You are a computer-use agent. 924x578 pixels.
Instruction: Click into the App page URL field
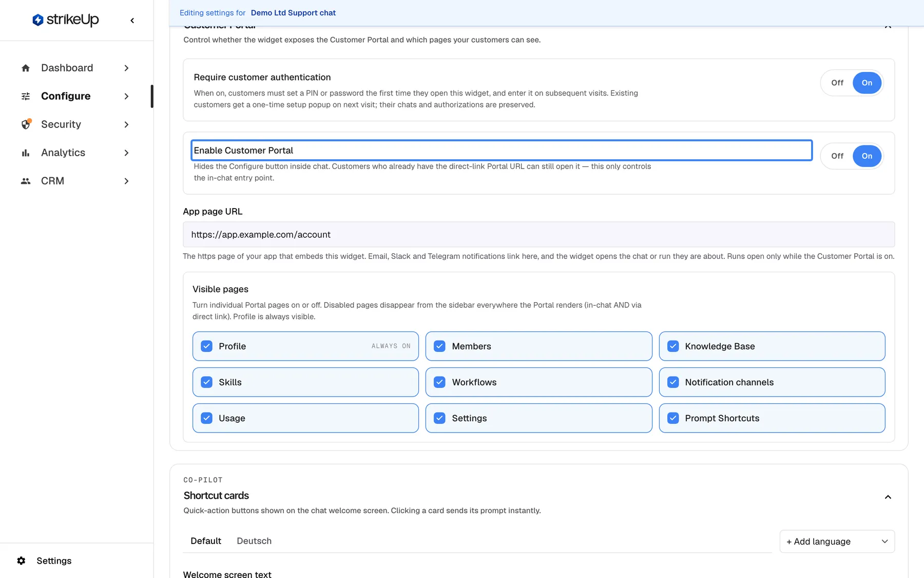[x=538, y=234]
